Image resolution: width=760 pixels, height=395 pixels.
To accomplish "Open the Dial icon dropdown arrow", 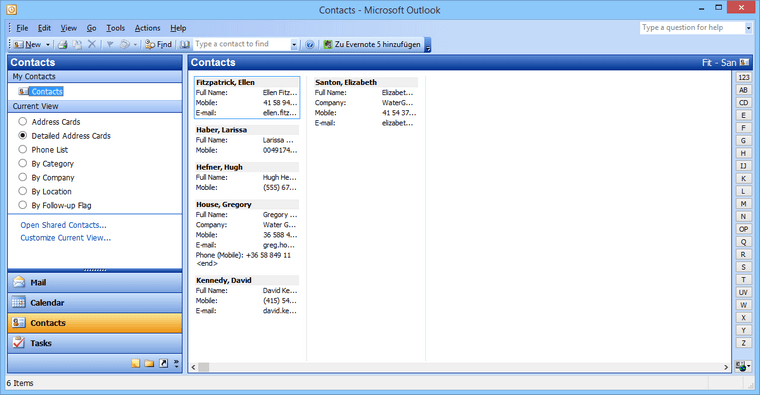I will (135, 45).
